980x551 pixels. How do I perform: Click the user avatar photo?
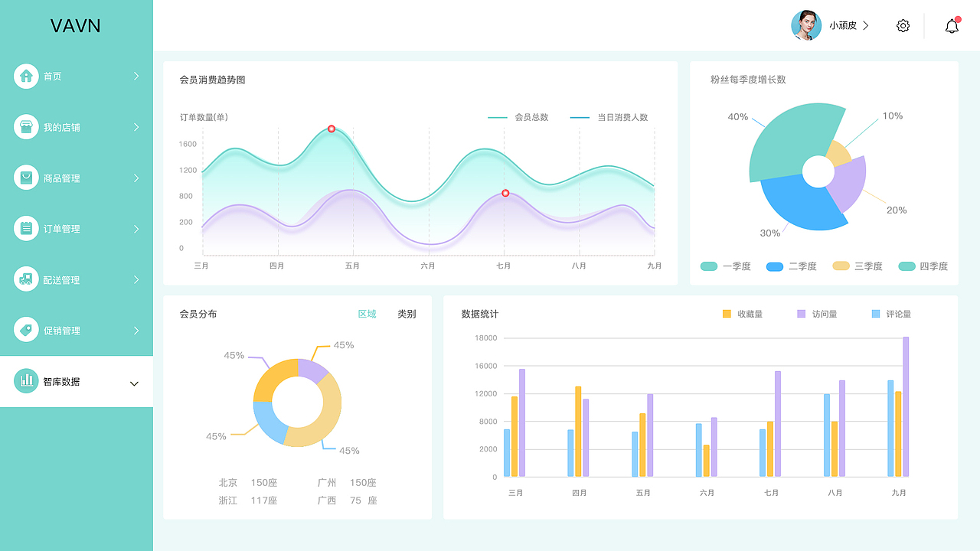[x=806, y=25]
